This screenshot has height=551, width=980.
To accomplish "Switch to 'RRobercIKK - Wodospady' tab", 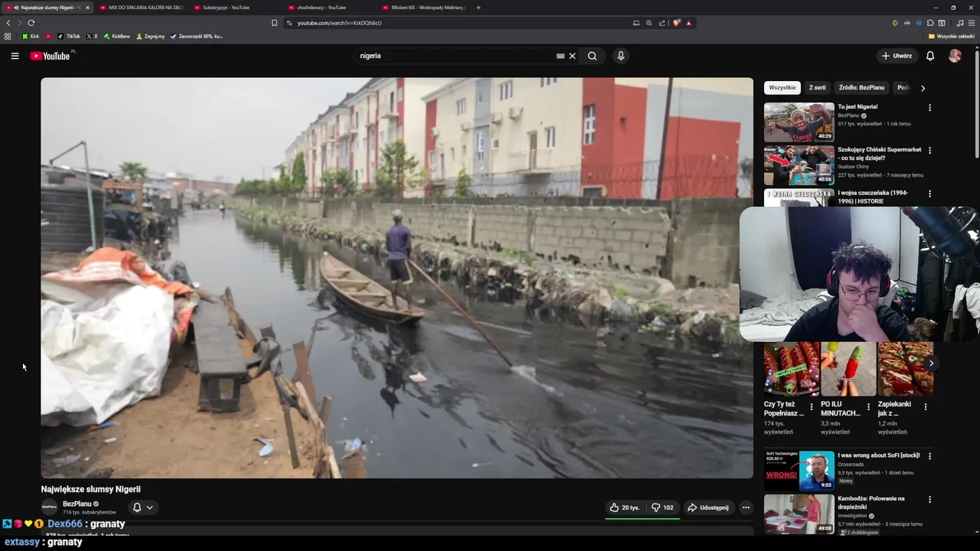I will tap(424, 8).
